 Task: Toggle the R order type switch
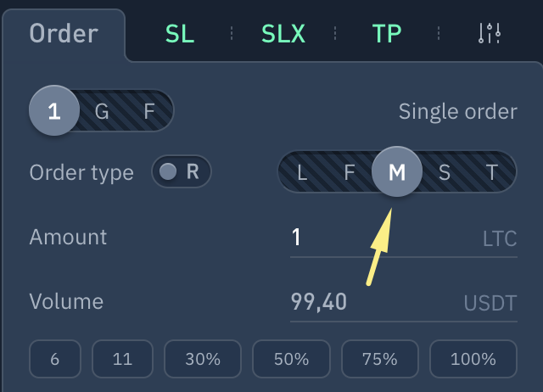click(x=181, y=172)
